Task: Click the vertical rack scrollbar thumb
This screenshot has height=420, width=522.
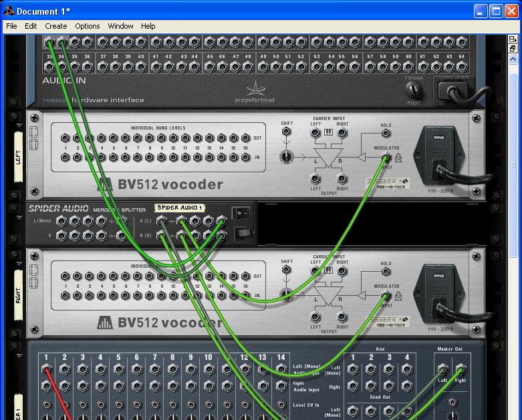Action: [x=513, y=165]
